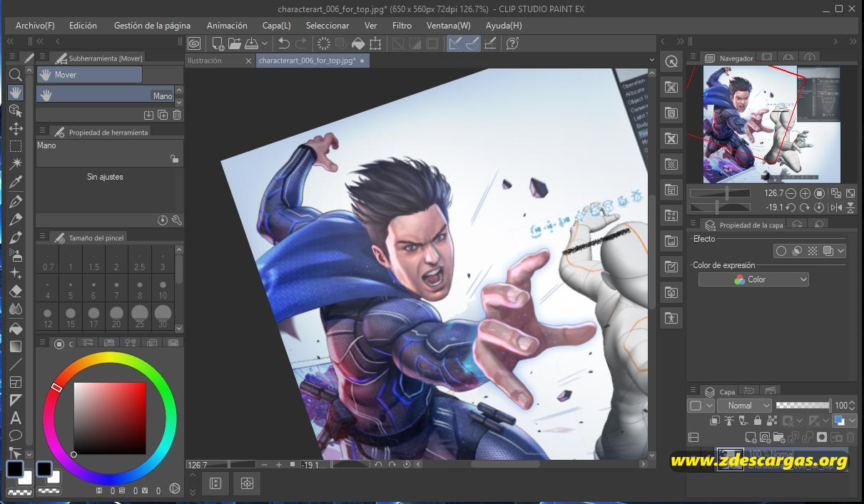Viewport: 864px width, 504px height.
Task: Open the blending mode Normal dropdown
Action: pos(745,405)
